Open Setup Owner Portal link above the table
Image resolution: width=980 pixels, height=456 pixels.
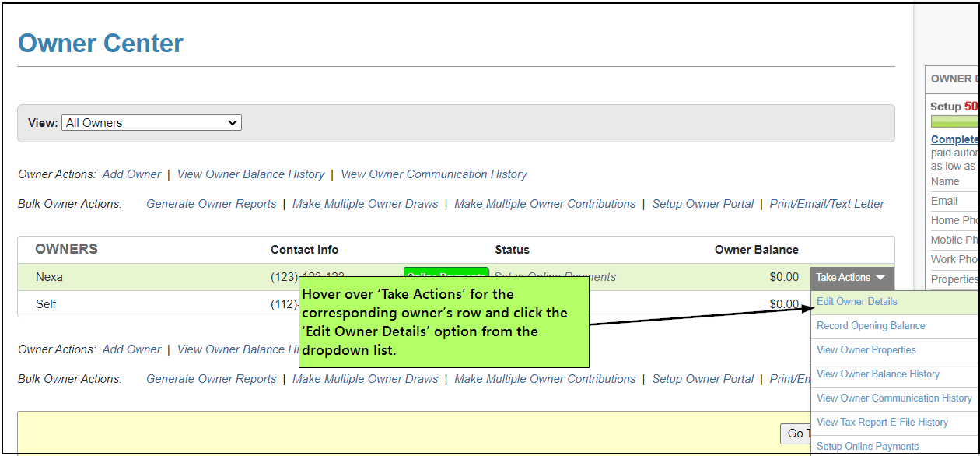coord(702,204)
